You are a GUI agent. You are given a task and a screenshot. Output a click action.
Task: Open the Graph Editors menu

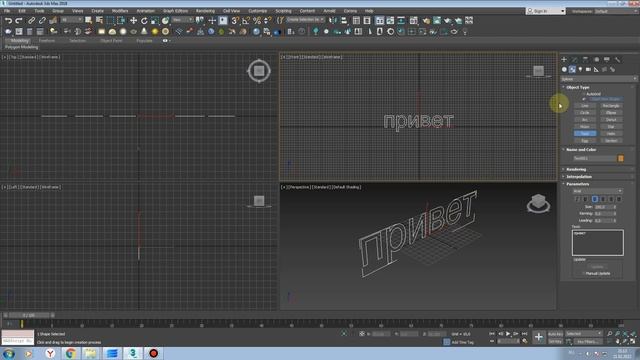tap(176, 11)
